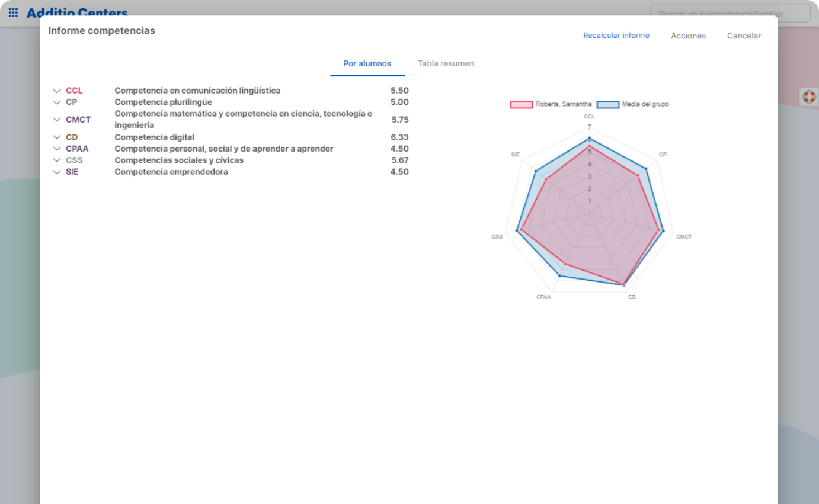819x504 pixels.
Task: Expand the CCL competency row
Action: click(x=57, y=90)
